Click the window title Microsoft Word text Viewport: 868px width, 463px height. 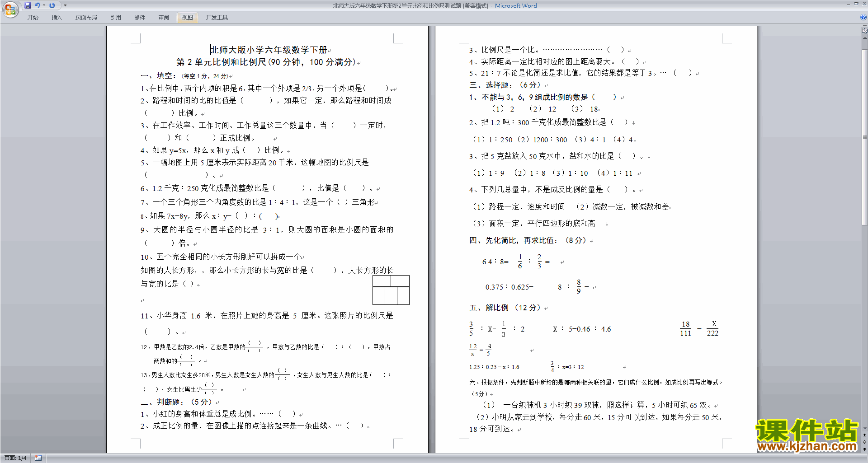point(516,5)
